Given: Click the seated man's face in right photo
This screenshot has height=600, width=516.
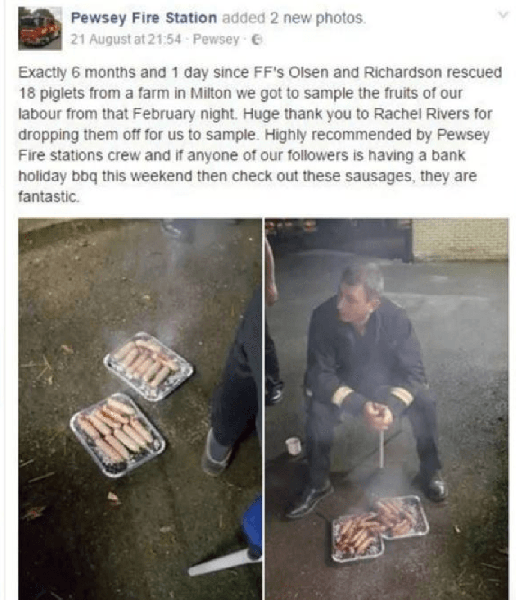Looking at the screenshot, I should 355,300.
